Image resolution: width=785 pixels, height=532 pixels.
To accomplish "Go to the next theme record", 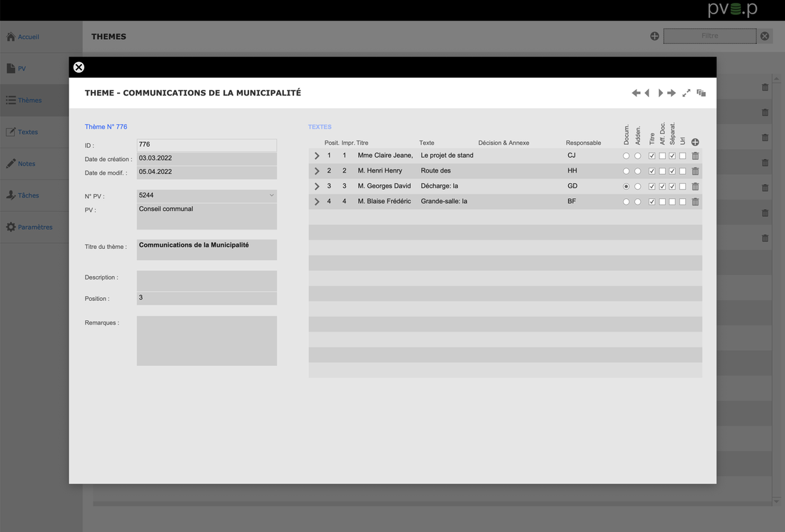I will click(x=660, y=93).
